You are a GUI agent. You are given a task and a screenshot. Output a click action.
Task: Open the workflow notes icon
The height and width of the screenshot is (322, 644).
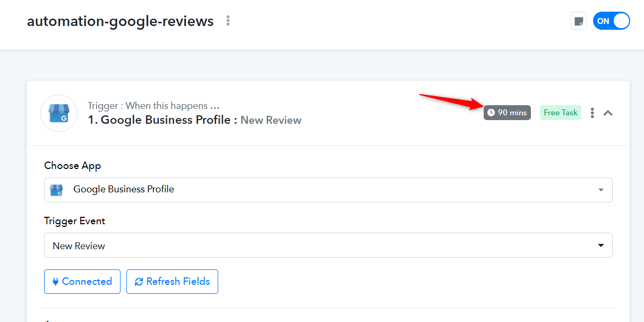point(579,21)
